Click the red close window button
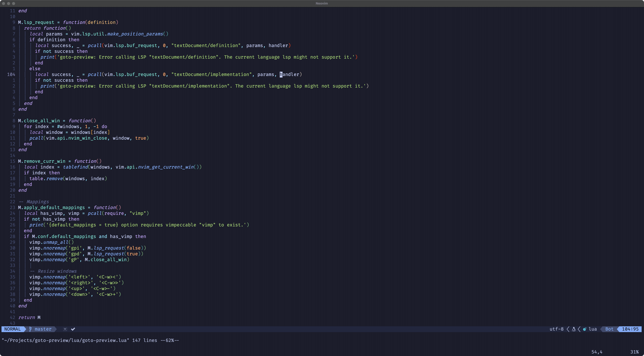The height and width of the screenshot is (356, 644). click(4, 3)
